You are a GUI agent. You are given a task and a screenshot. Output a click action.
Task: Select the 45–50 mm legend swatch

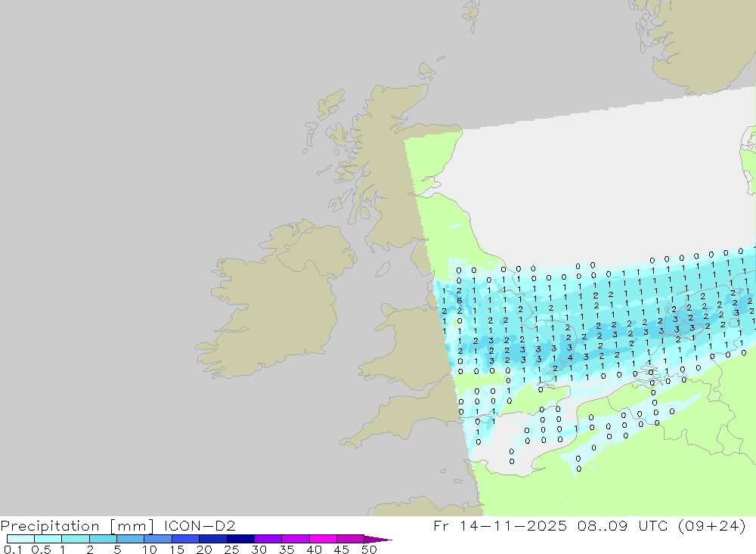(350, 539)
